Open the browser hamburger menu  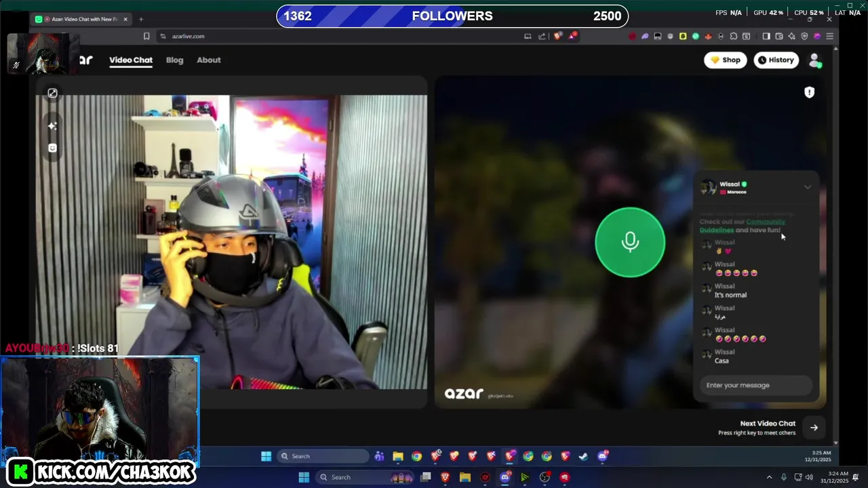tap(829, 36)
